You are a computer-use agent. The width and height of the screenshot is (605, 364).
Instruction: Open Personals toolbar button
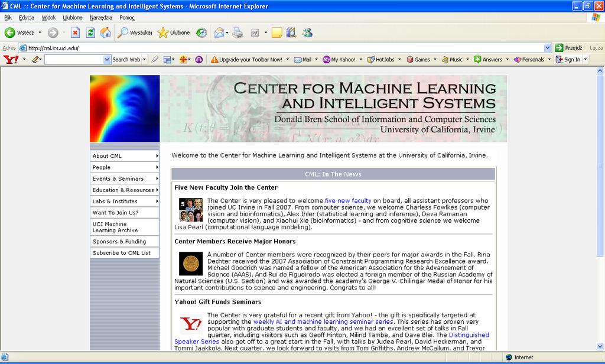[x=529, y=60]
